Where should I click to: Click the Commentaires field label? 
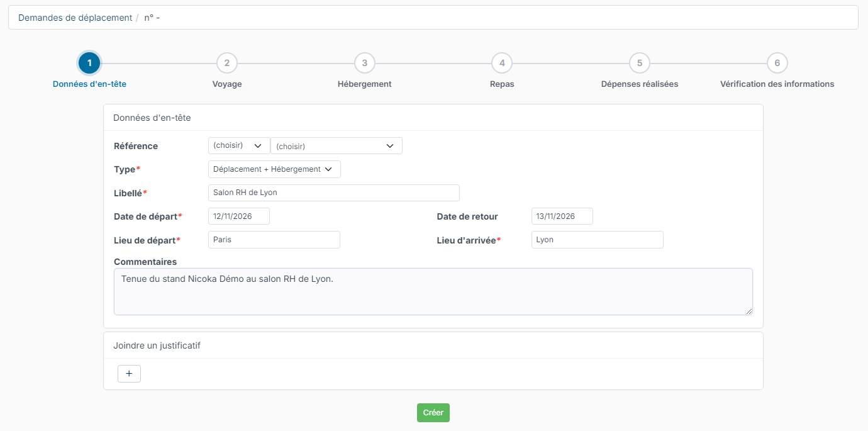tap(145, 262)
